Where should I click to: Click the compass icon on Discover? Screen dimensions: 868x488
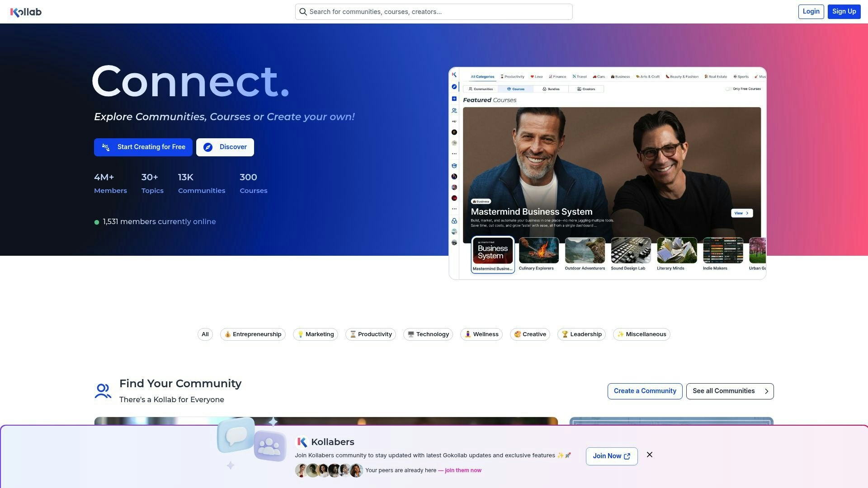click(x=208, y=147)
